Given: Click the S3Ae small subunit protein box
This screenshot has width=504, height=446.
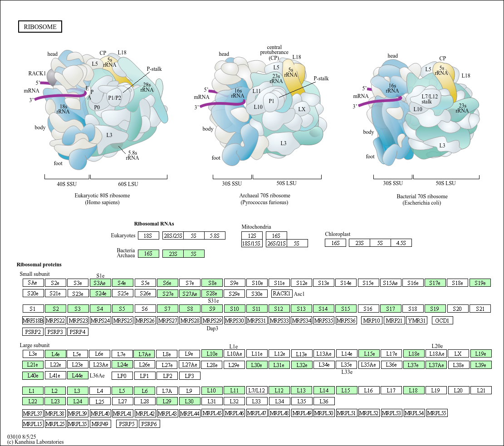Looking at the screenshot, I should tap(100, 283).
